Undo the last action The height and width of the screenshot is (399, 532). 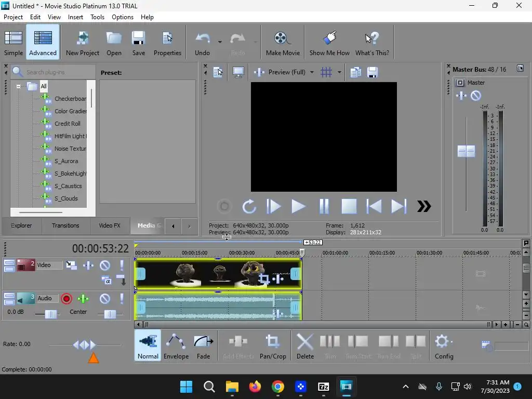202,43
